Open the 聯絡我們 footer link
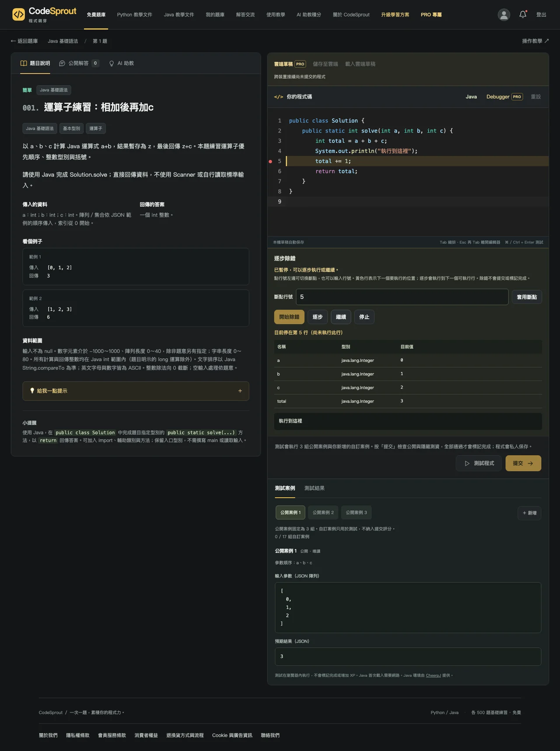Screen dimensions: 560x751 270,735
